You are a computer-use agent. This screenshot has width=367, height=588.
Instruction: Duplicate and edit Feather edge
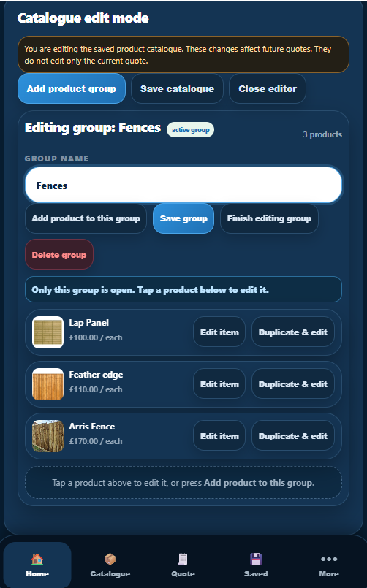(x=293, y=384)
